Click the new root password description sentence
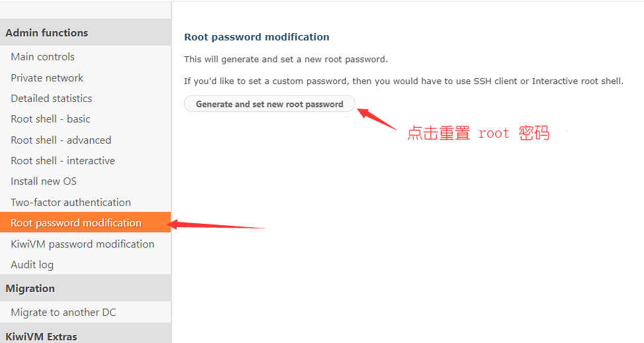This screenshot has width=644, height=343. pyautogui.click(x=286, y=60)
